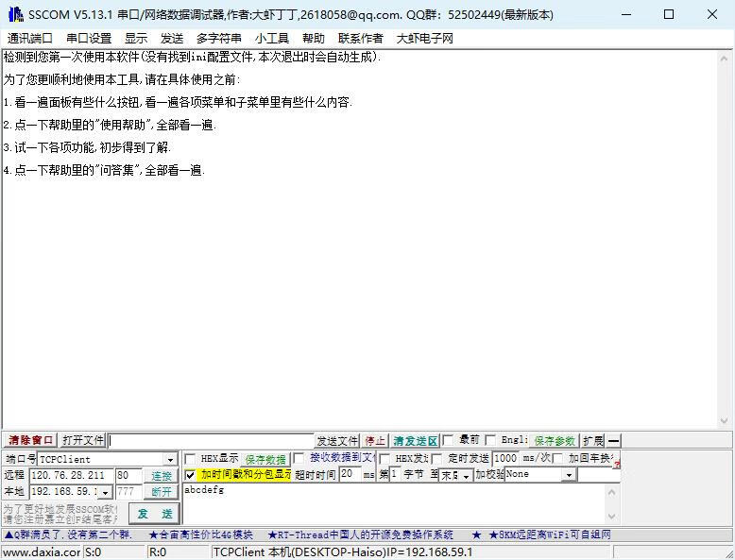
Task: Uncheck 加时间戳和分包显示 option
Action: tap(190, 475)
